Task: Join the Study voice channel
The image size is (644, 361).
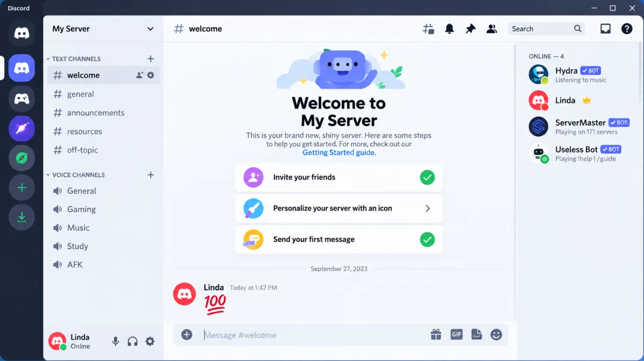Action: coord(104,246)
